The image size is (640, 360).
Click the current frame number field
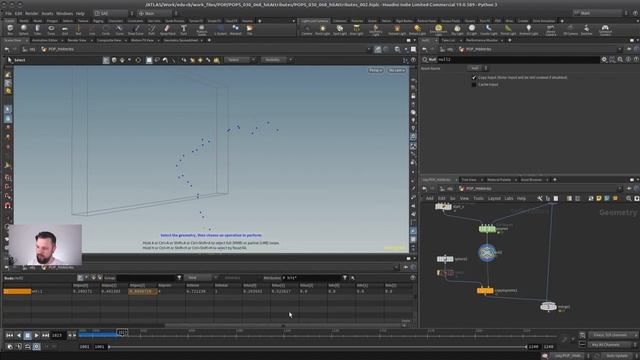pos(58,335)
